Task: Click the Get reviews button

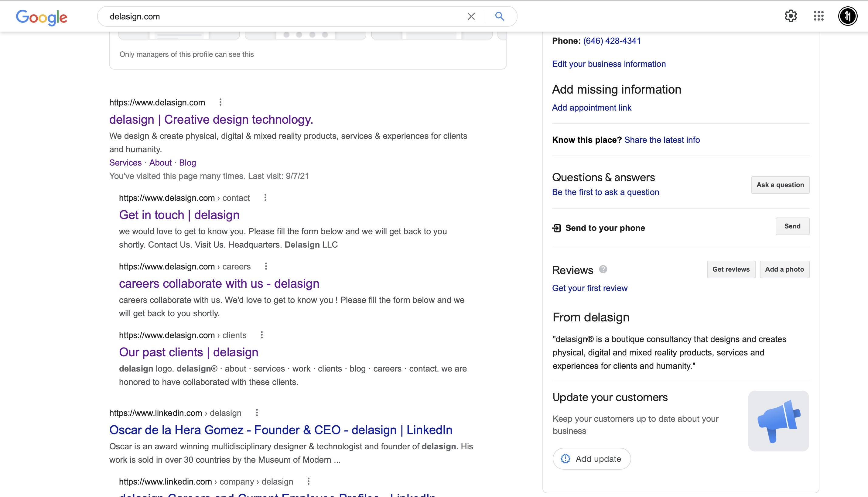Action: tap(731, 269)
